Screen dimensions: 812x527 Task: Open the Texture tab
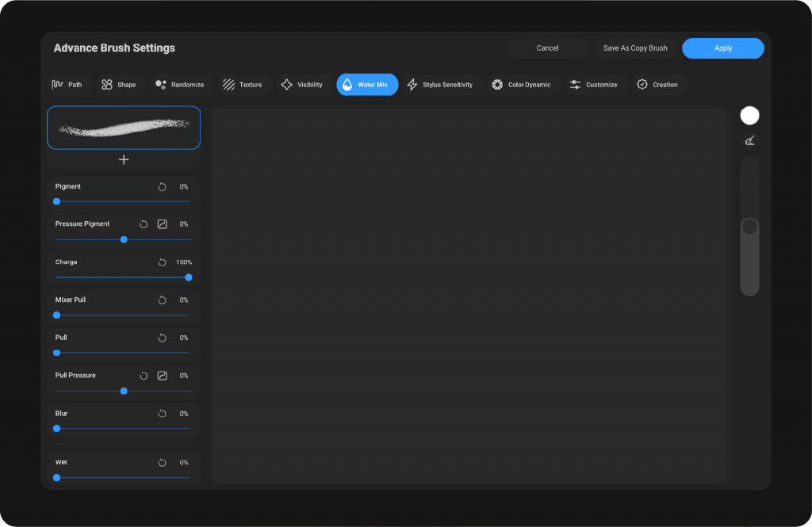[243, 85]
